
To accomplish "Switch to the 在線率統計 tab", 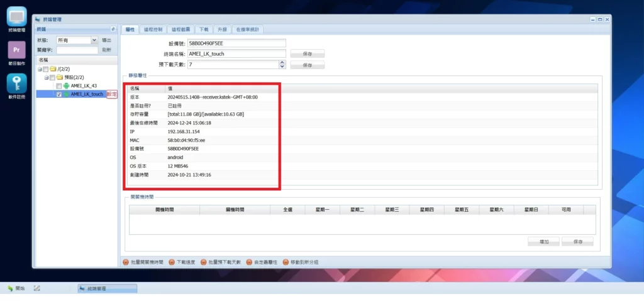I will 249,29.
